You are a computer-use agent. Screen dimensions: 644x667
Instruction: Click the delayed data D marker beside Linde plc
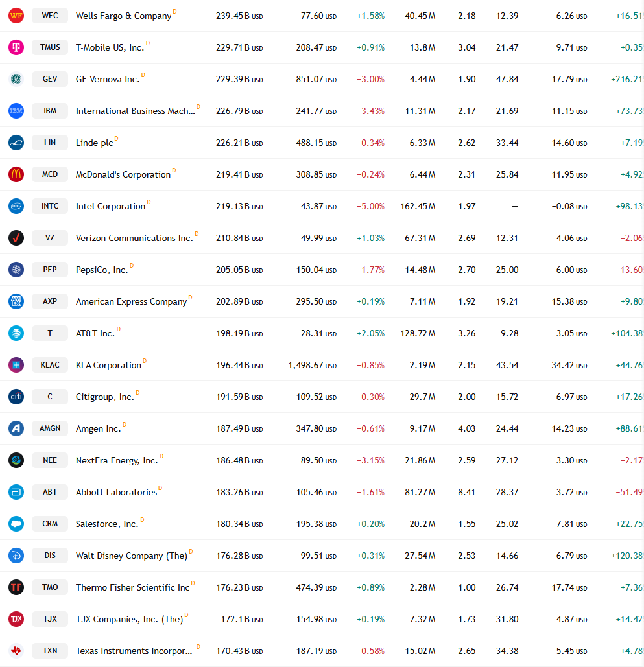[x=116, y=139]
